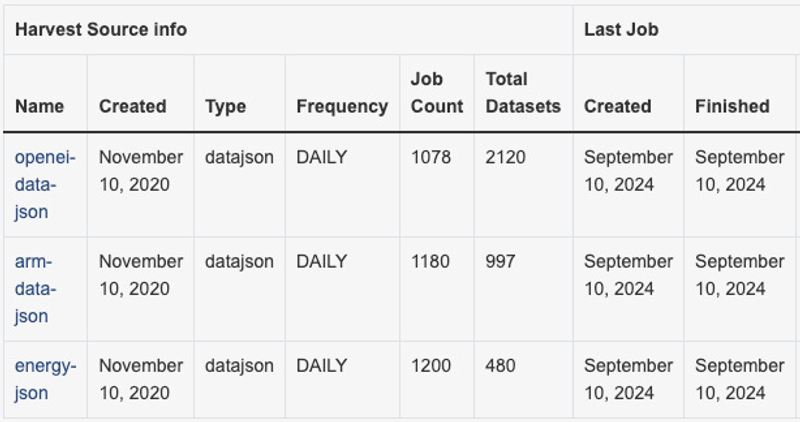Screen dimensions: 800x422
Task: Click the Job Count column header
Action: point(437,92)
